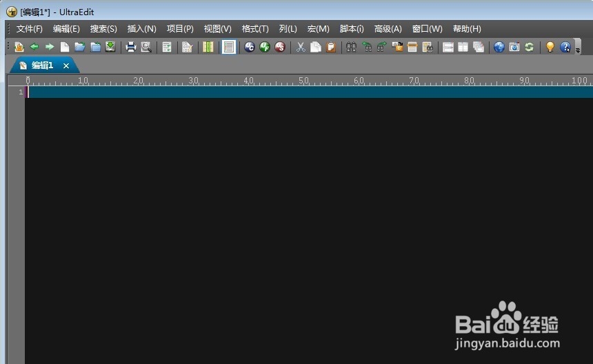Toggle word wrap icon
This screenshot has width=593, height=364.
tap(166, 47)
